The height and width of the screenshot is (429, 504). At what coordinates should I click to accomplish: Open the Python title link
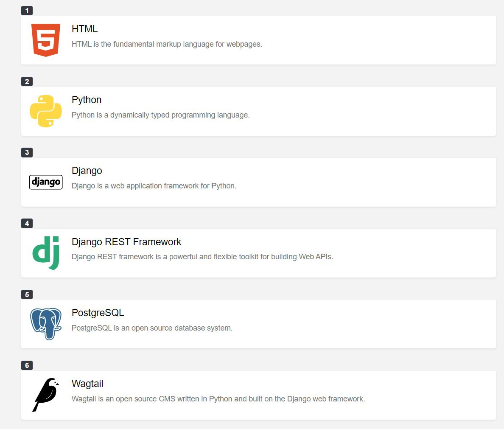click(x=87, y=100)
